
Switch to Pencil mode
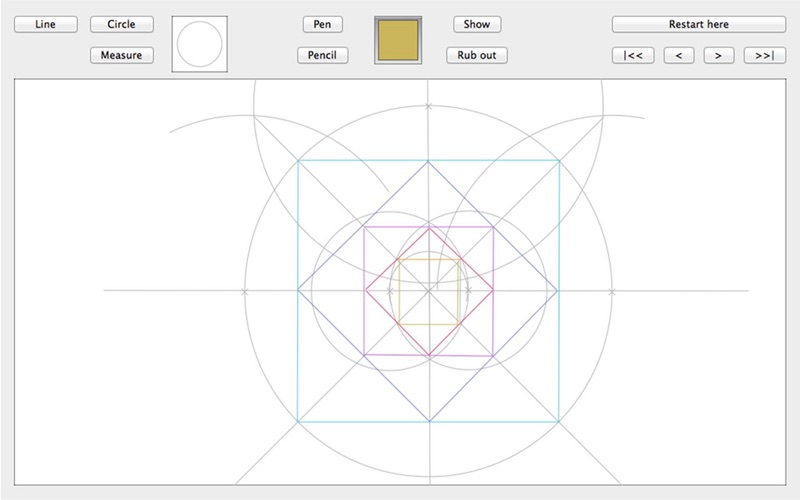322,55
